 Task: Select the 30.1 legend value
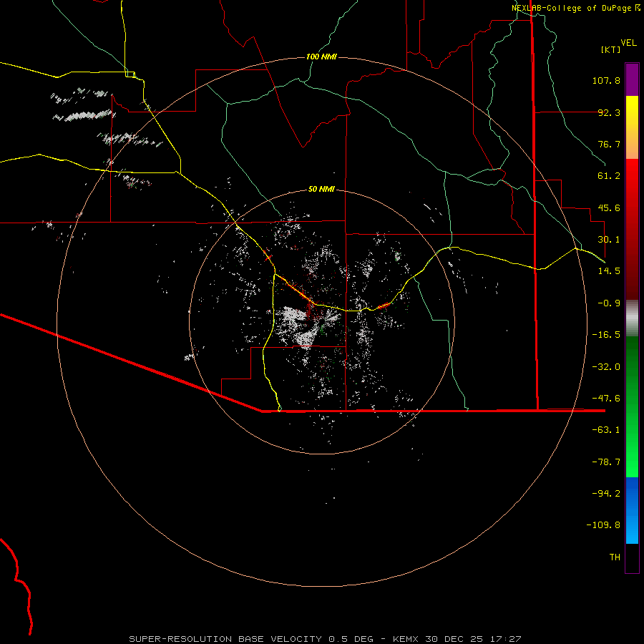(x=609, y=240)
